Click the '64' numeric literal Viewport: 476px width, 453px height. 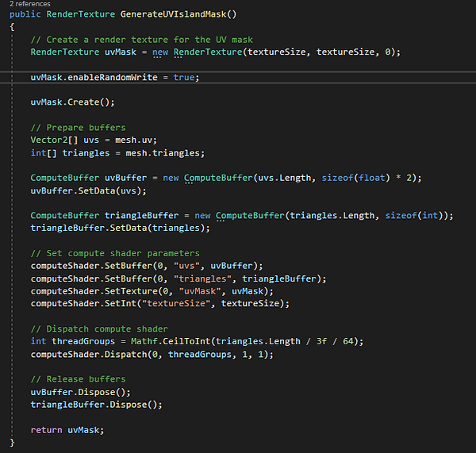click(348, 341)
